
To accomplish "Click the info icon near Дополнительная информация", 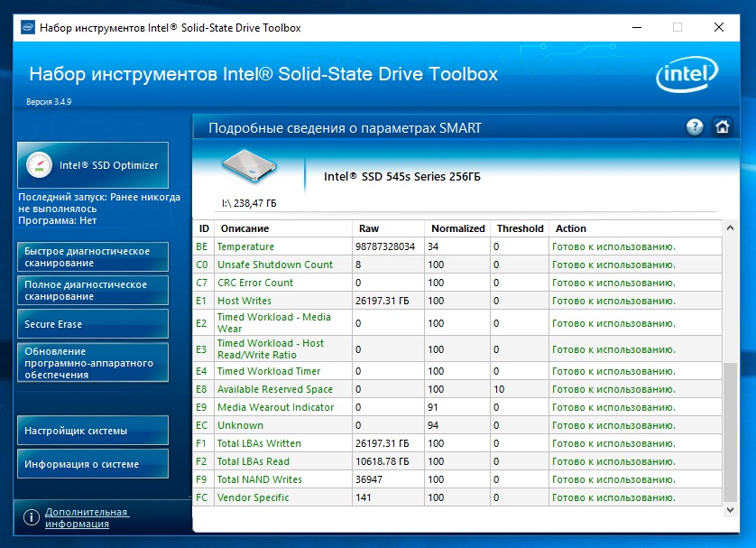I will 32,518.
